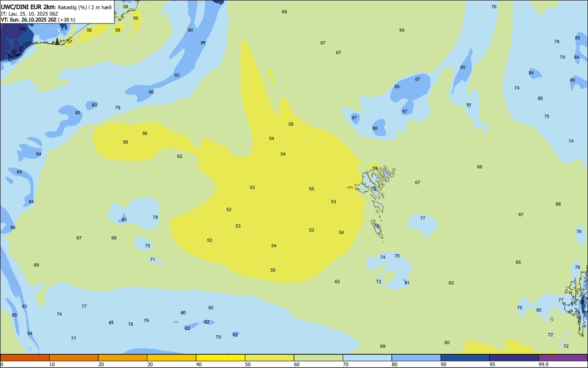Click the '52' humidity value in yellow area
This screenshot has height=368, width=588.
click(229, 209)
